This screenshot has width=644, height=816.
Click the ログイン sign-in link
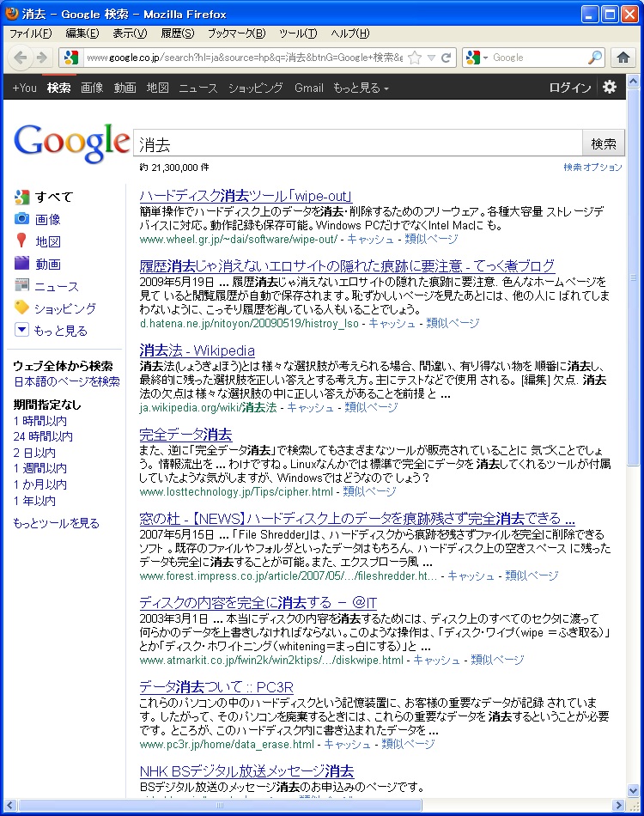click(x=570, y=88)
